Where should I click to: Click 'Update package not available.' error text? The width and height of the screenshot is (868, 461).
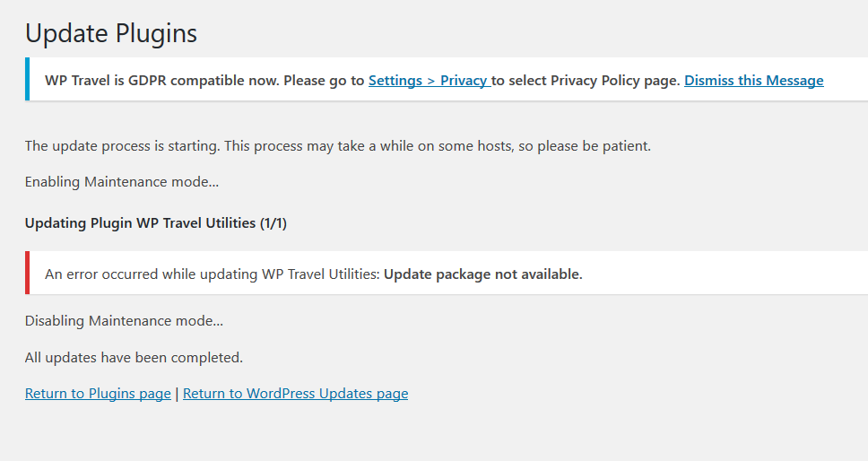(x=482, y=274)
